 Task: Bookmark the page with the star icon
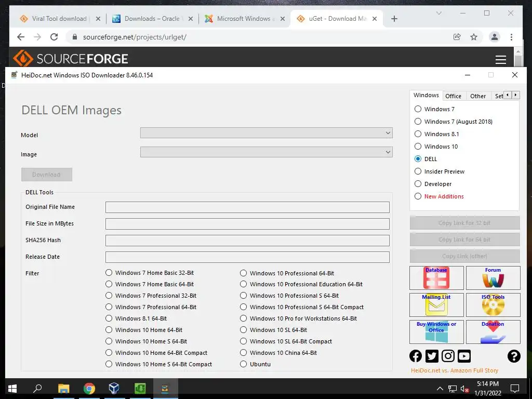pos(474,37)
